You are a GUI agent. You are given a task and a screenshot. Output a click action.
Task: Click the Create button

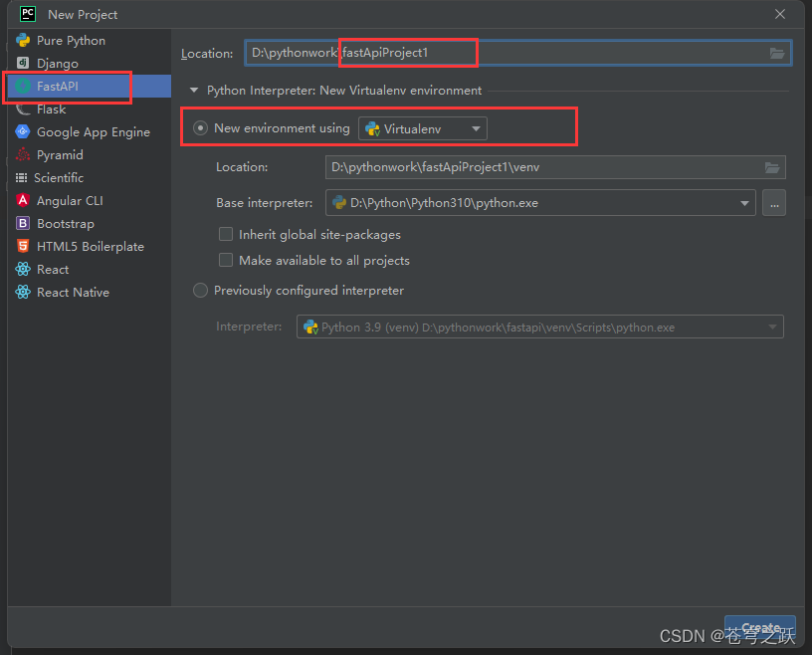point(760,626)
